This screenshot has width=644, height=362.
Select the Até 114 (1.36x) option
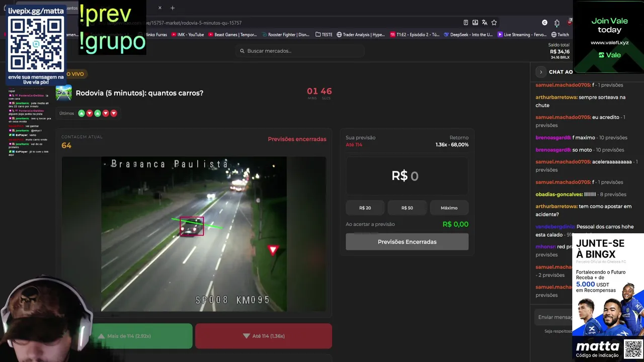coord(264,336)
